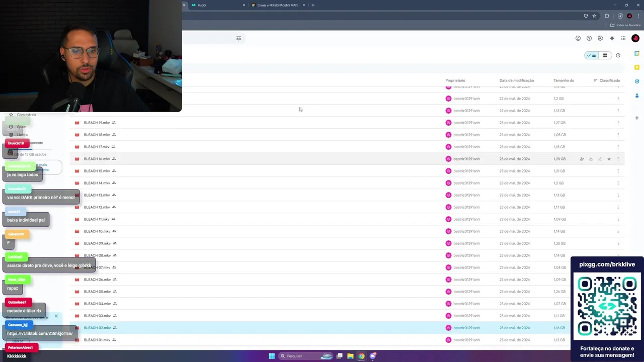Open the Chrome downloads icon
Viewport: 644px width, 362px height.
[620, 16]
